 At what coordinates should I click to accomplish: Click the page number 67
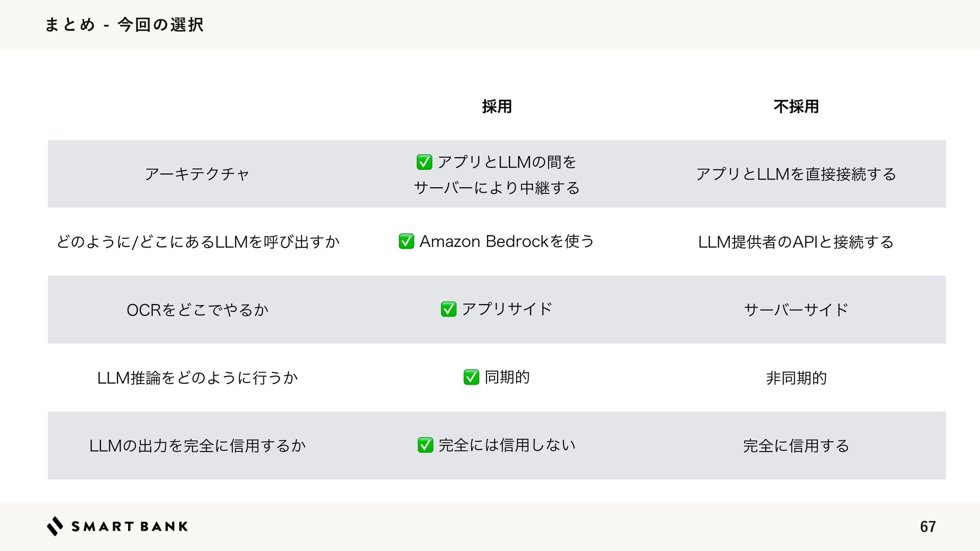pos(927,527)
